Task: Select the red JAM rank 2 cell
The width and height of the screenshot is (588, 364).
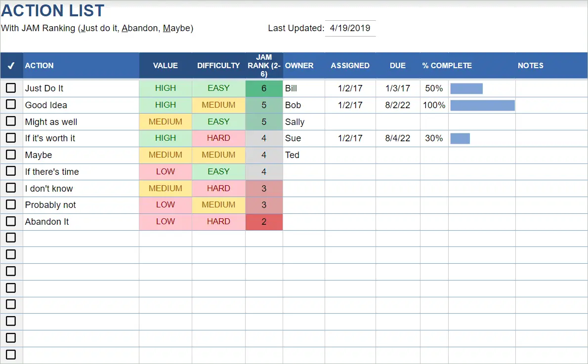Action: 264,222
